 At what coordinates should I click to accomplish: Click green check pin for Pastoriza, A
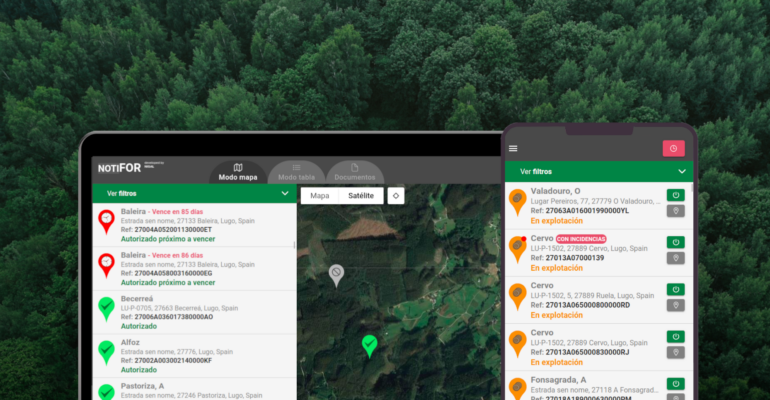[x=107, y=392]
